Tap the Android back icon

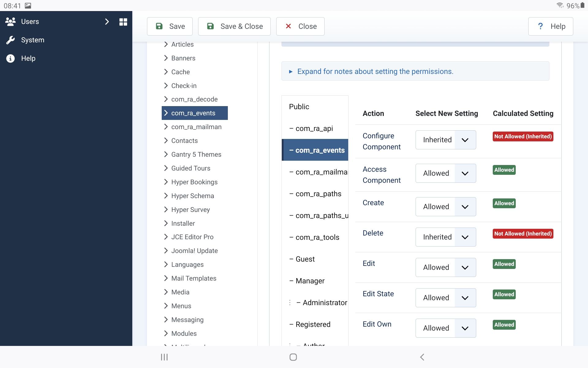422,357
